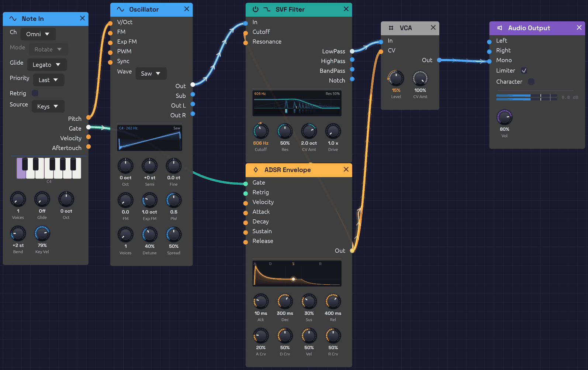
Task: Toggle the Retrig checkbox in Note In
Action: 35,93
